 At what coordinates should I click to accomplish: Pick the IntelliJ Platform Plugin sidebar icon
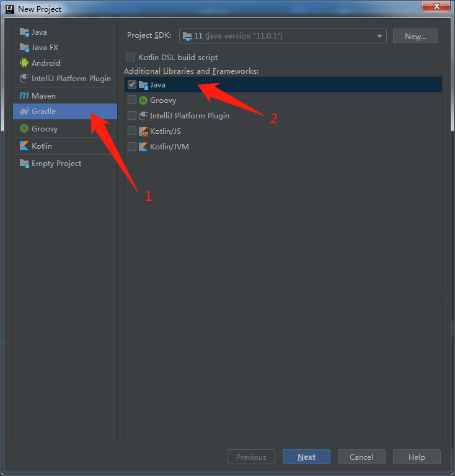[x=24, y=78]
